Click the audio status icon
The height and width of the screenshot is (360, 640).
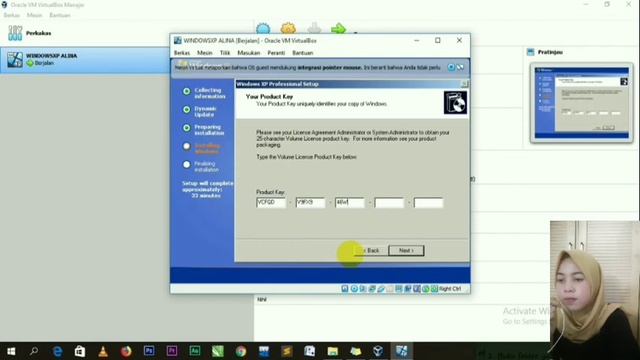[x=363, y=289]
